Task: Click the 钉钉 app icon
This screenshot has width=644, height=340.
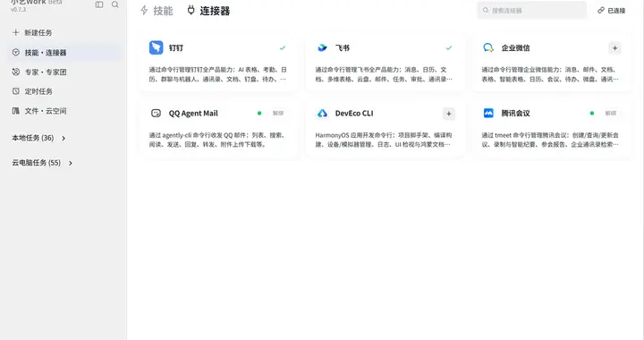Action: click(x=156, y=47)
